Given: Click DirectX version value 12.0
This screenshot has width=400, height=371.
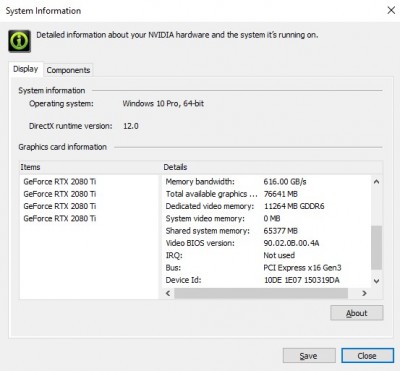Looking at the screenshot, I should coord(131,126).
